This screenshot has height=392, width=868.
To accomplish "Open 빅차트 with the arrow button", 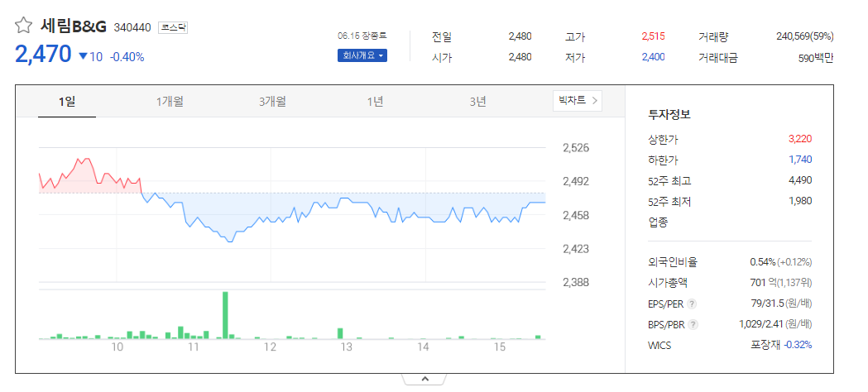I will coord(578,101).
